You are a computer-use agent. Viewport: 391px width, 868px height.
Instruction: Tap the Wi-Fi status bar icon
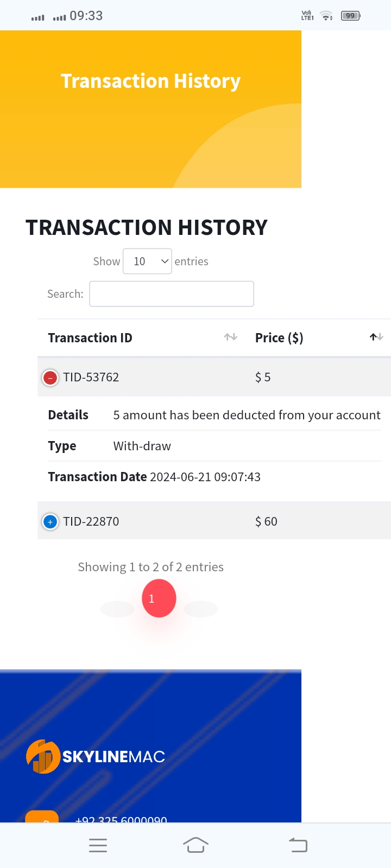(x=326, y=16)
